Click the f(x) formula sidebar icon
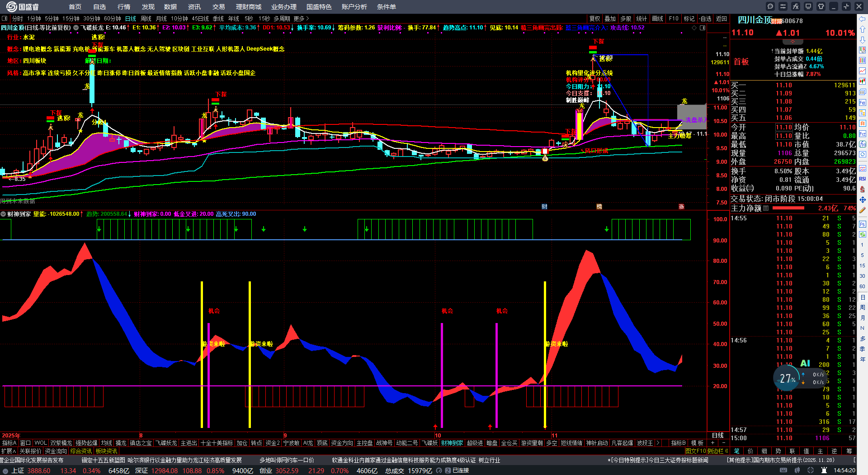The height and width of the screenshot is (475, 868). point(863,144)
